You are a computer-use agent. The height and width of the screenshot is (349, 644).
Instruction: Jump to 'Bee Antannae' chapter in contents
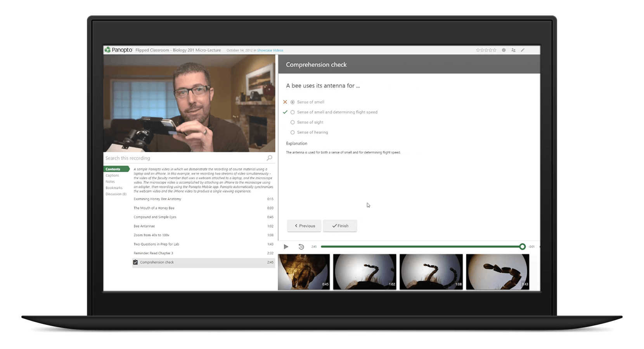pyautogui.click(x=144, y=226)
